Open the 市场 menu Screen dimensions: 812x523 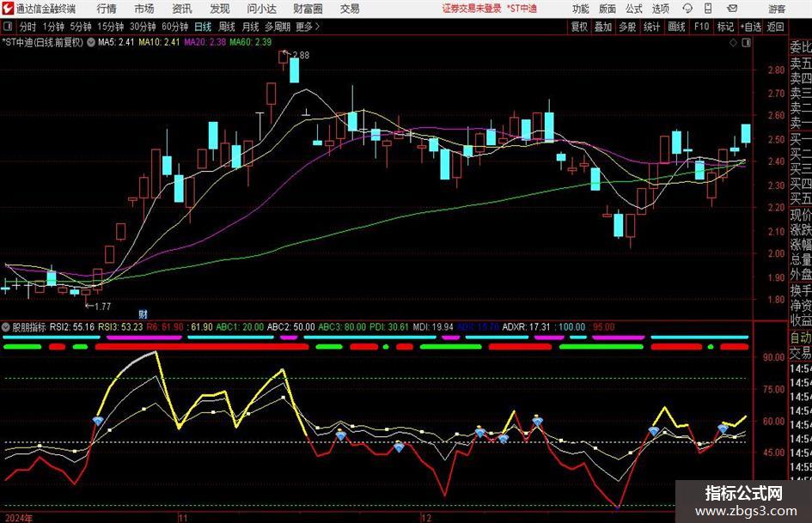click(x=144, y=9)
